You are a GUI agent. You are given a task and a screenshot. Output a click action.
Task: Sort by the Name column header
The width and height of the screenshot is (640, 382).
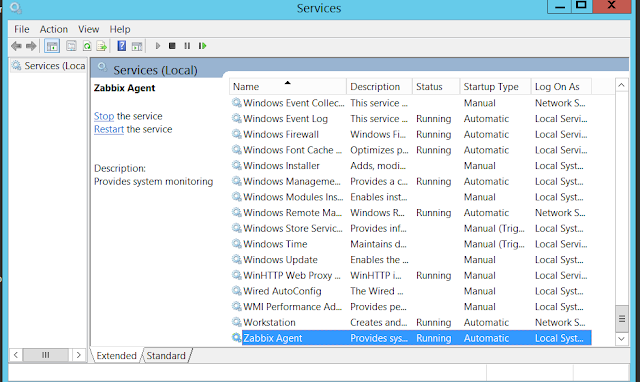288,87
